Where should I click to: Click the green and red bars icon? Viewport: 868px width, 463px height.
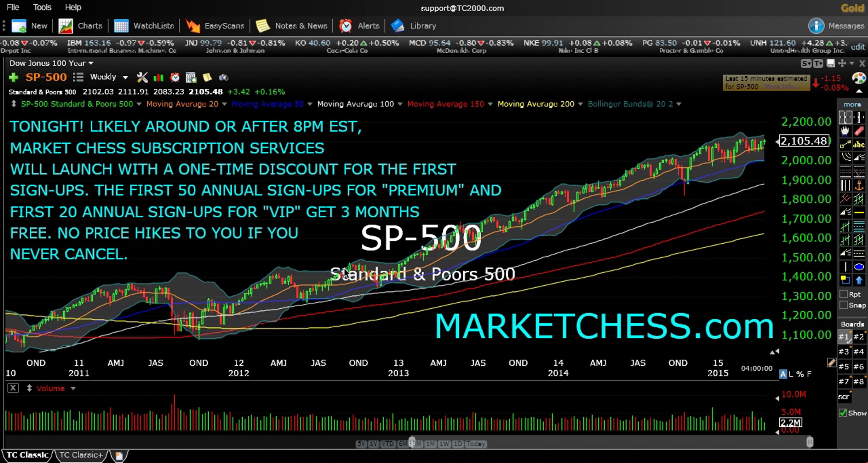pyautogui.click(x=158, y=77)
